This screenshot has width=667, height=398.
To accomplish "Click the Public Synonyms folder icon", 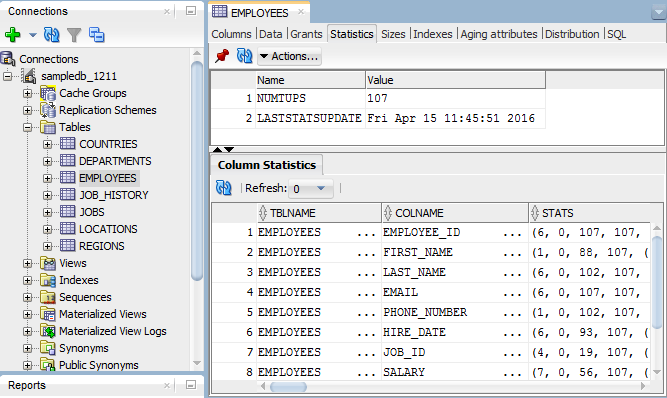I will tap(48, 365).
